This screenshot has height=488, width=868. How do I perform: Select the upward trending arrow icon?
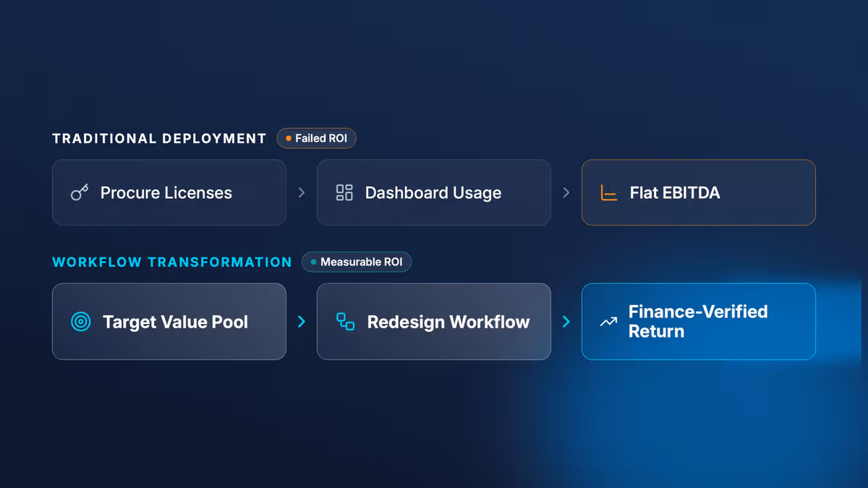tap(608, 322)
